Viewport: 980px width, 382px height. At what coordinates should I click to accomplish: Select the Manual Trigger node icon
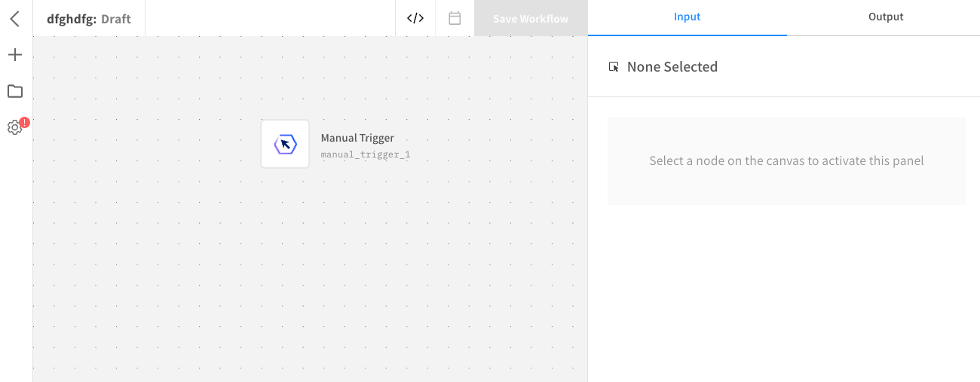(285, 144)
